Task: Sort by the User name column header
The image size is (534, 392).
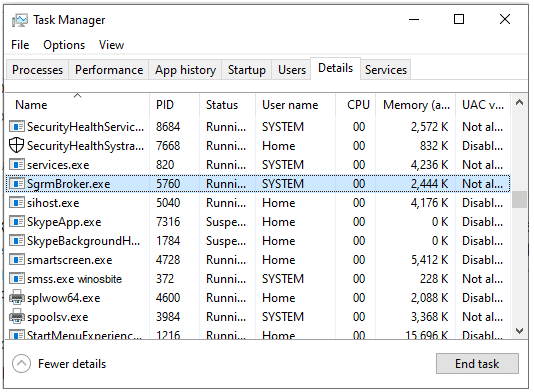Action: [296, 105]
